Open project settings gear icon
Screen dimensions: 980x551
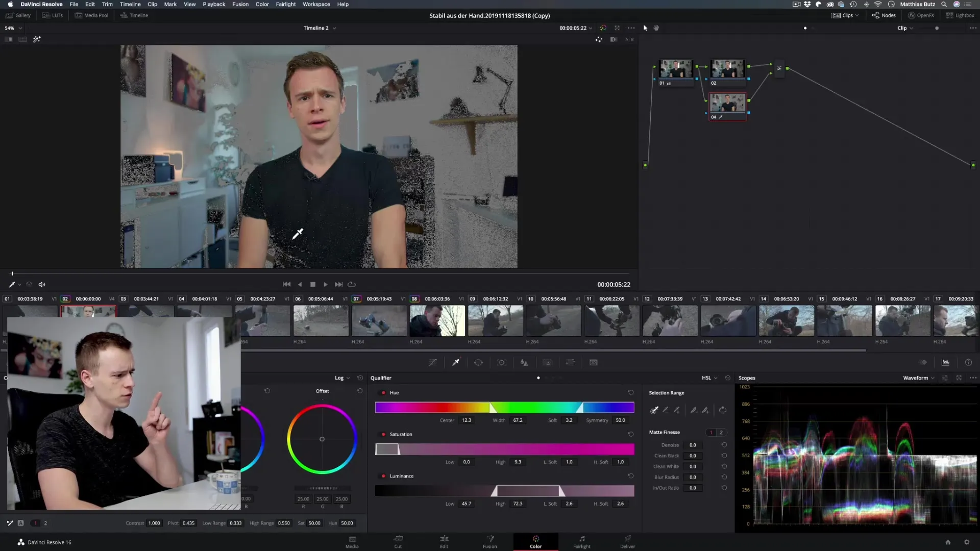pyautogui.click(x=966, y=542)
